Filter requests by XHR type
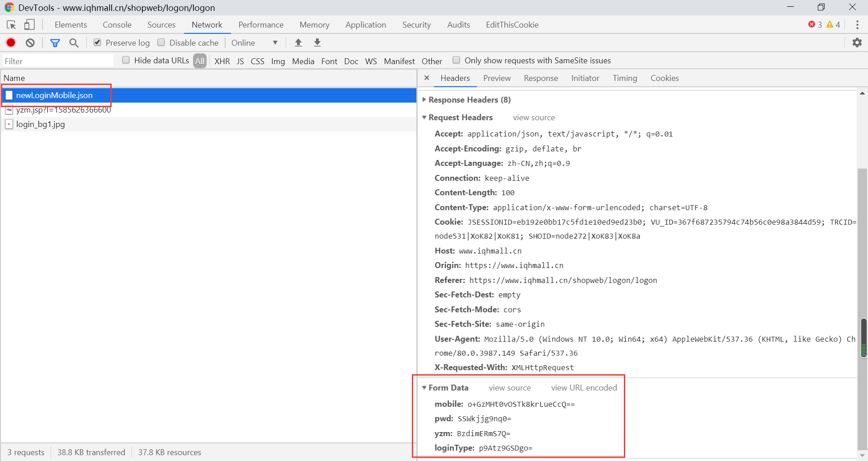Screen dimensions: 868x461 tap(222, 61)
